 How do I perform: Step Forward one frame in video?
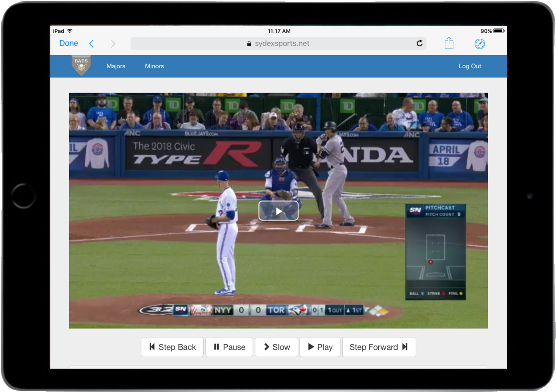pyautogui.click(x=379, y=347)
